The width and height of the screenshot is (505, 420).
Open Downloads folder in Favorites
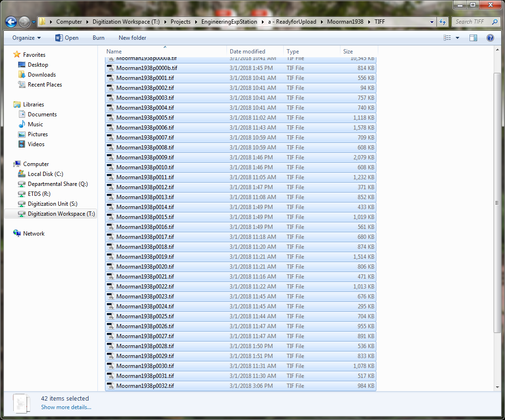pos(42,75)
